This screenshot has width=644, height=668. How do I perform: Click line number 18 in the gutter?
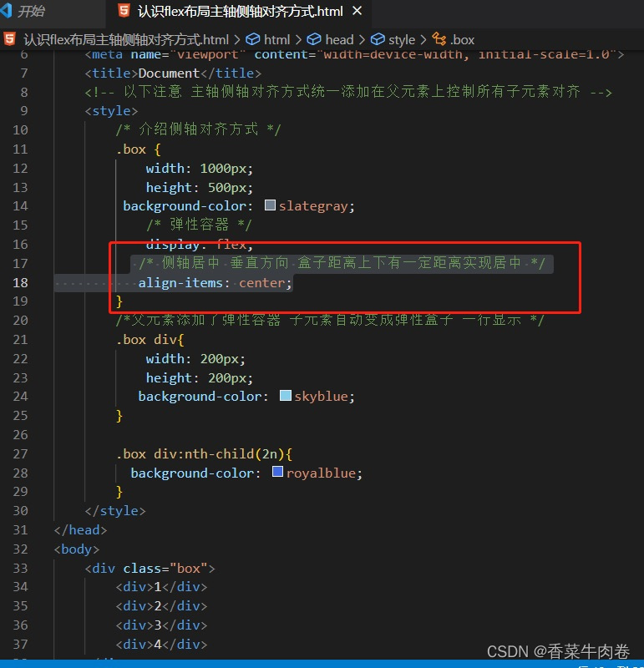coord(20,282)
